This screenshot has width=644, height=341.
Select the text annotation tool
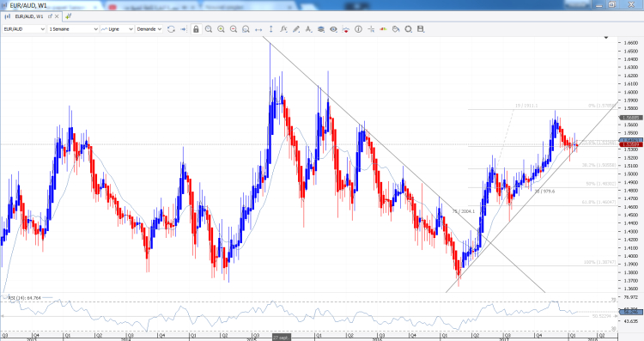(308, 29)
